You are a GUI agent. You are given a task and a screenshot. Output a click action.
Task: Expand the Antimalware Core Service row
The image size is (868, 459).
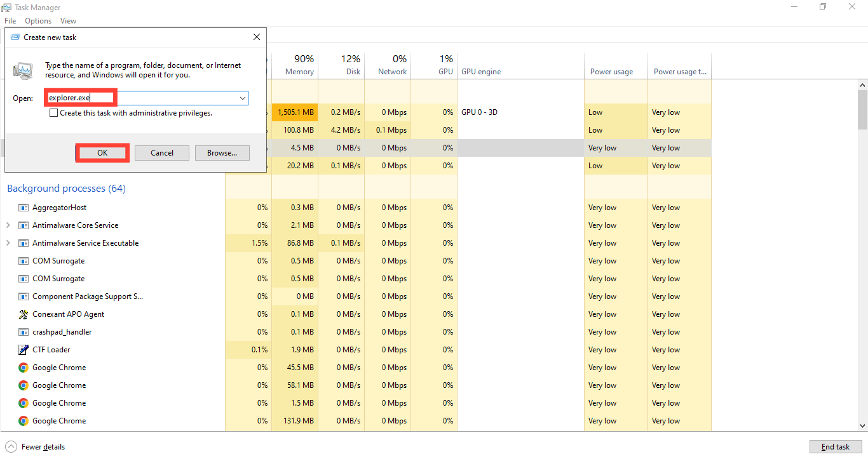pos(8,225)
